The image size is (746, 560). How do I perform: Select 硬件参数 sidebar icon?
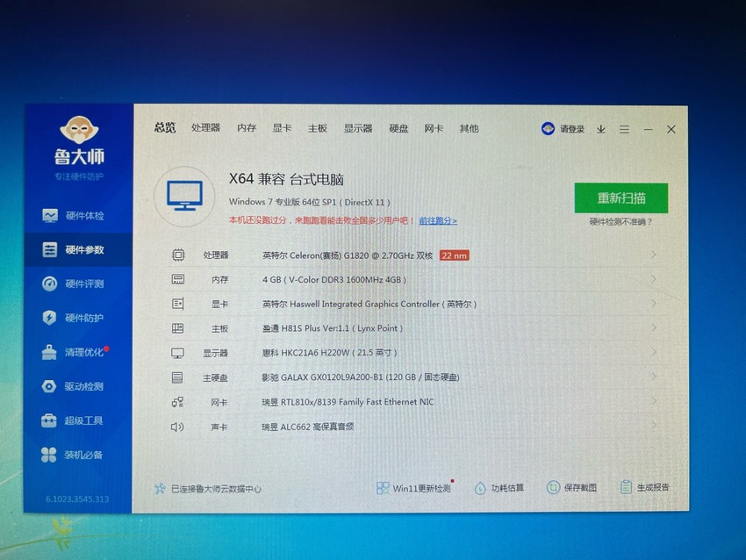coord(49,250)
